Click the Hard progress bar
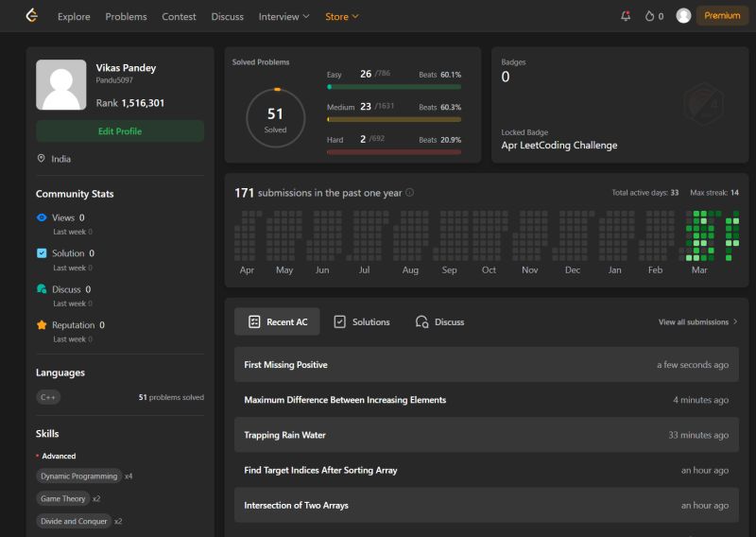The height and width of the screenshot is (537, 756). coord(394,152)
